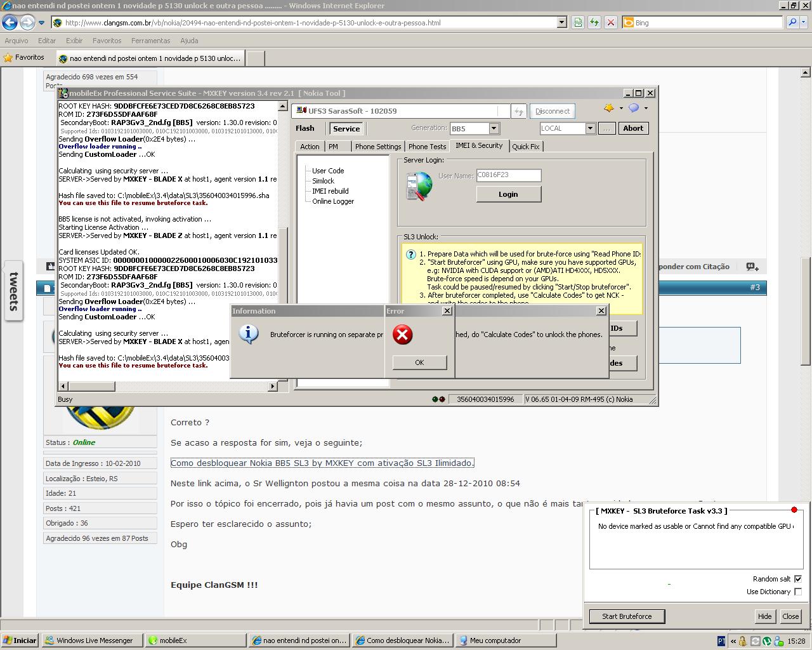Screen dimensions: 812x650
Task: Click Hide in Bruteforce Task window
Action: pyautogui.click(x=764, y=616)
